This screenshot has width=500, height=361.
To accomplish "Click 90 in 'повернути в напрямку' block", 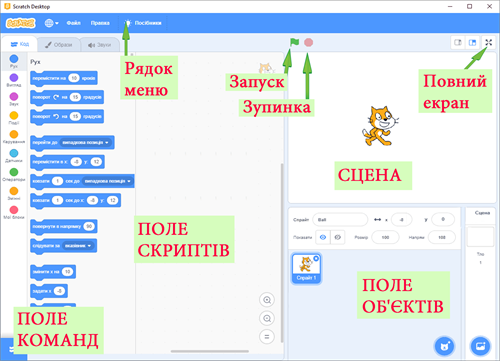I will pos(89,227).
